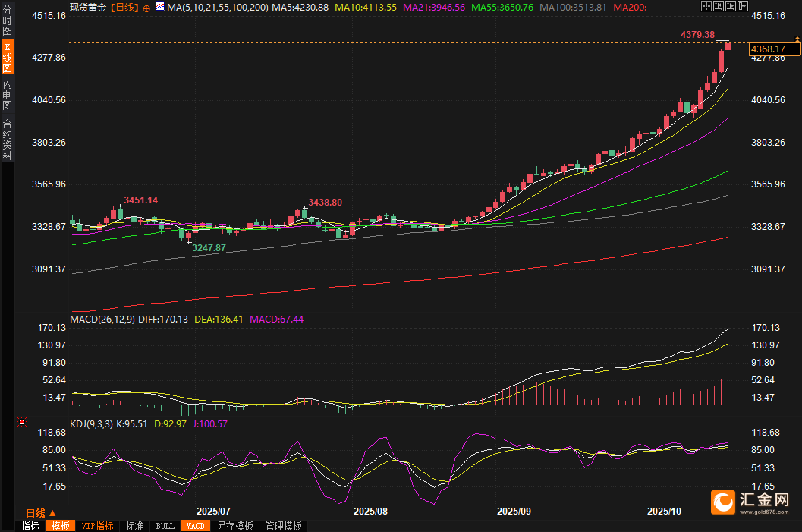Switch to the 分时图 side tab
Image resolution: width=802 pixels, height=532 pixels.
pyautogui.click(x=7, y=20)
